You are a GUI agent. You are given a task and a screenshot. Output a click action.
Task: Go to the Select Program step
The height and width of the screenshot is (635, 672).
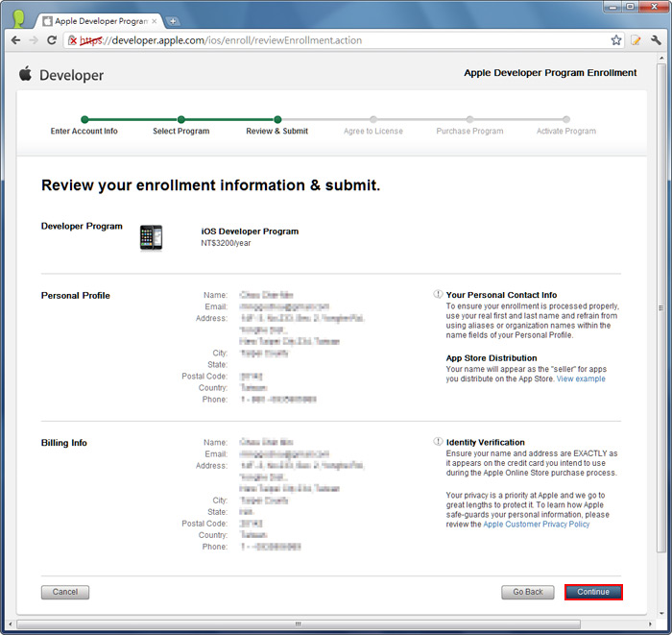tap(181, 132)
